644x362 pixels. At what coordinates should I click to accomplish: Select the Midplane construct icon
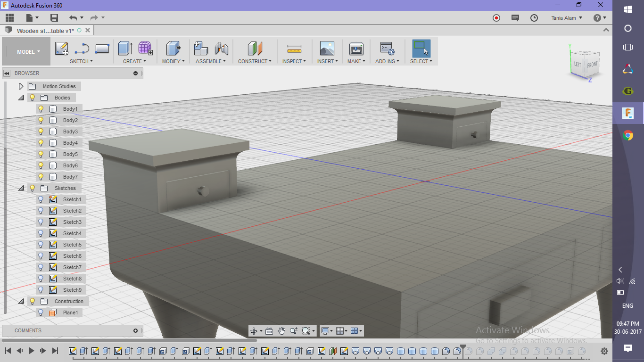tap(255, 49)
